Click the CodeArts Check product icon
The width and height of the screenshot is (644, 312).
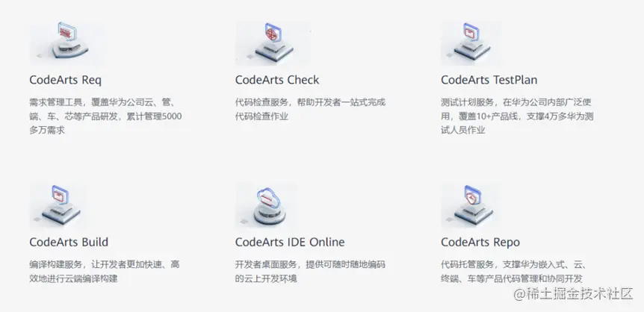[x=273, y=43]
